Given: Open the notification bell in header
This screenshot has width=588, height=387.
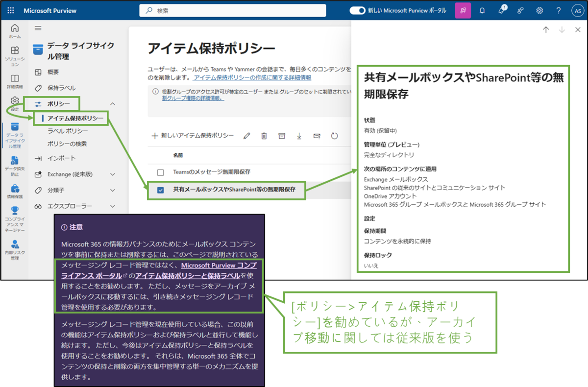Looking at the screenshot, I should [482, 10].
